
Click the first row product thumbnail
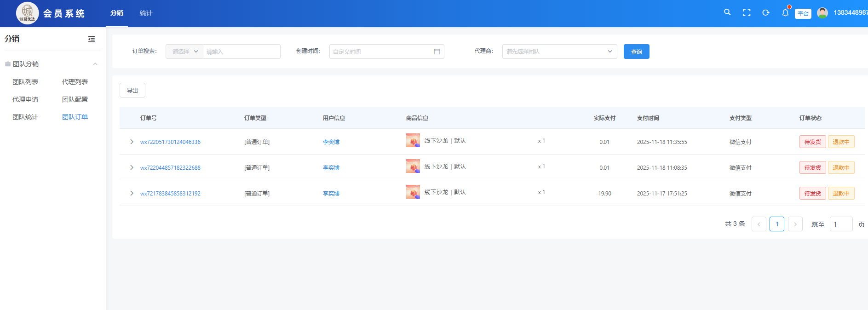coord(413,140)
